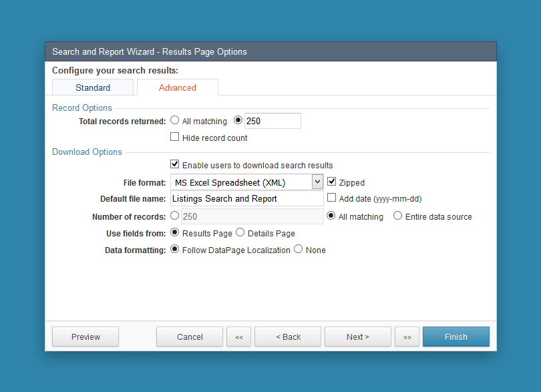Screen dimensions: 541x392
Task: Switch to the Standard tab
Action: click(x=92, y=87)
